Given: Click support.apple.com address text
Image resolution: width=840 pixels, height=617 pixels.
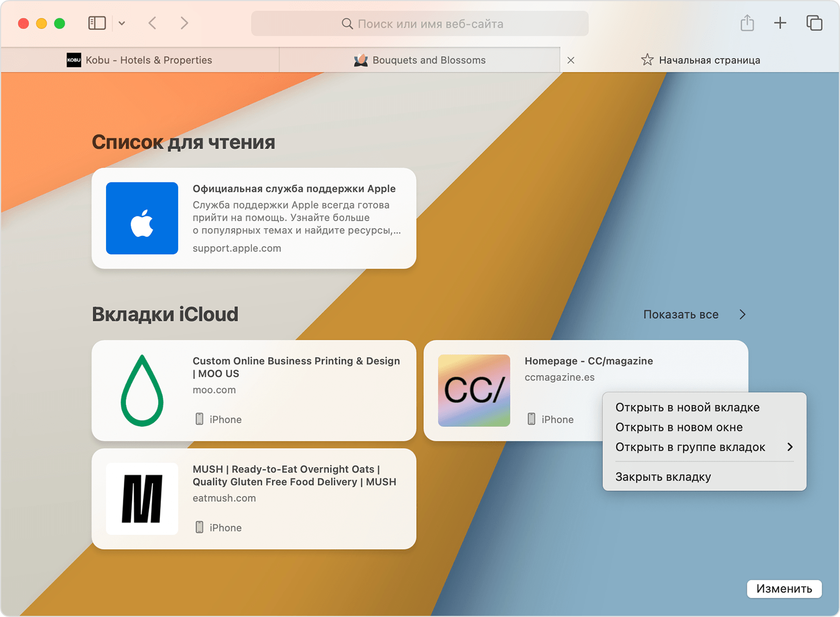Looking at the screenshot, I should pyautogui.click(x=237, y=248).
